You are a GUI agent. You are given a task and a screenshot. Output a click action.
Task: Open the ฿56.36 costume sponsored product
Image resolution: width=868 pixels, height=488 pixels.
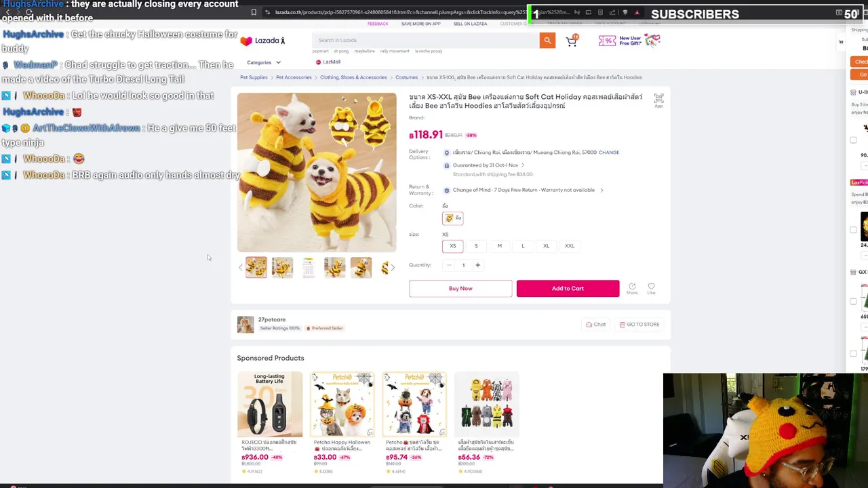click(486, 422)
